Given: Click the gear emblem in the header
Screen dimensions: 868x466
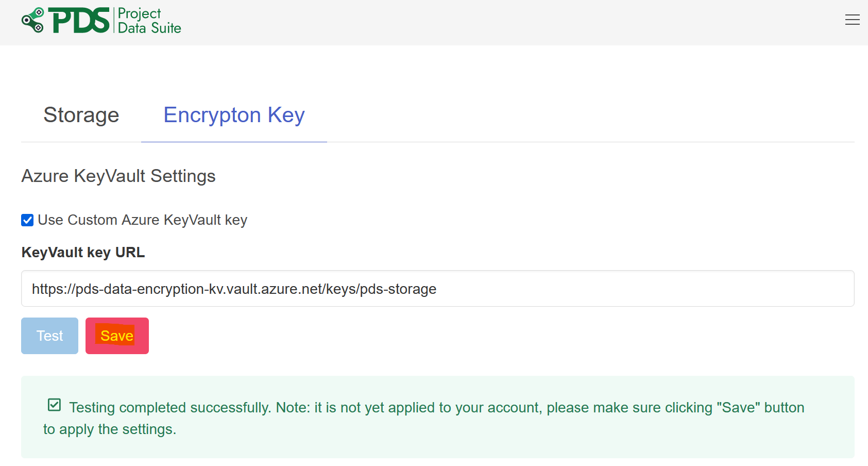Looking at the screenshot, I should 32,21.
